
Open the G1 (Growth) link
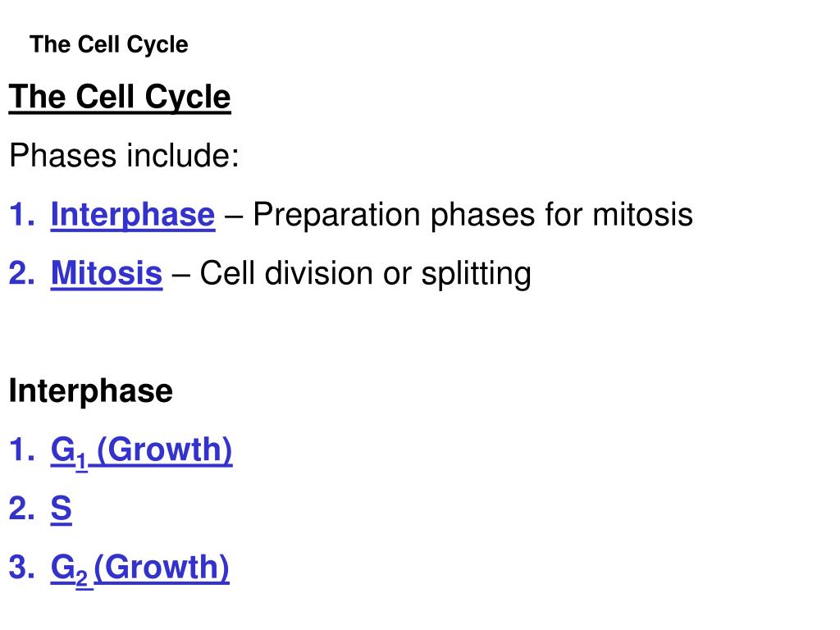(141, 451)
